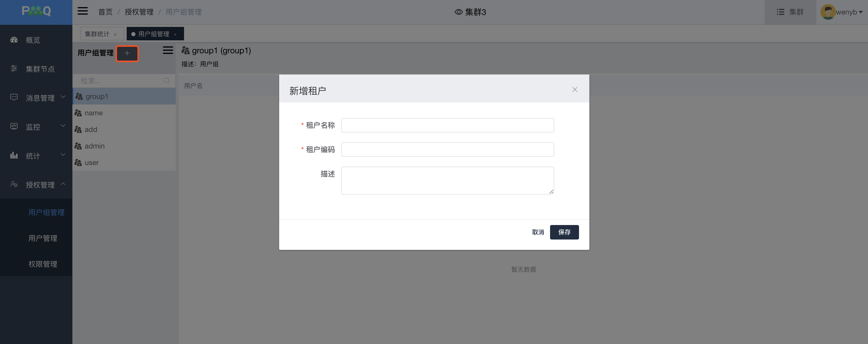Click the plus button to add user group
868x344 pixels.
coord(127,53)
